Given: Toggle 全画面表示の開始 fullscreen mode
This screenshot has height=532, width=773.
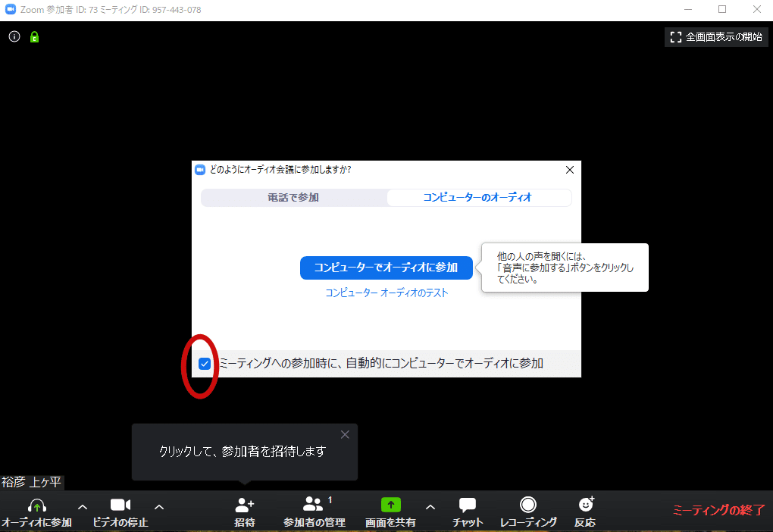Looking at the screenshot, I should pyautogui.click(x=715, y=36).
